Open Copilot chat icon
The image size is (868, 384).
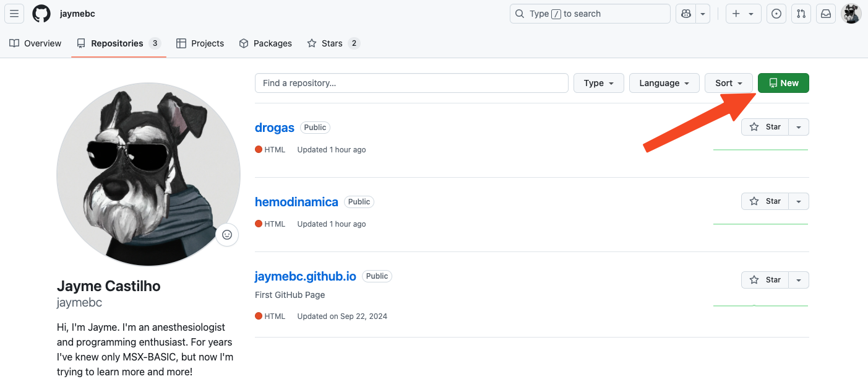[685, 14]
